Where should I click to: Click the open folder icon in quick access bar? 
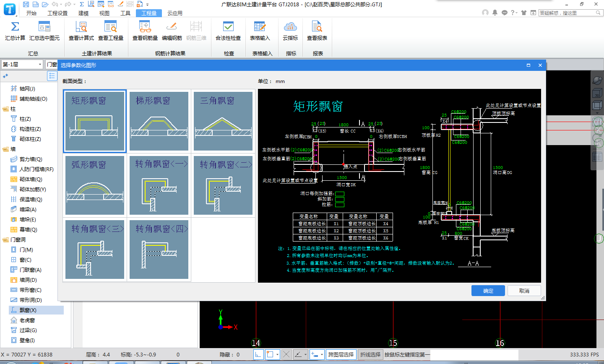tap(45, 4)
